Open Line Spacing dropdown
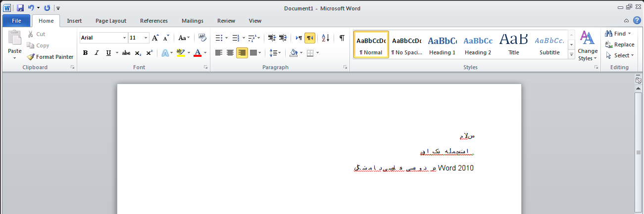The height and width of the screenshot is (214, 644). (x=275, y=53)
